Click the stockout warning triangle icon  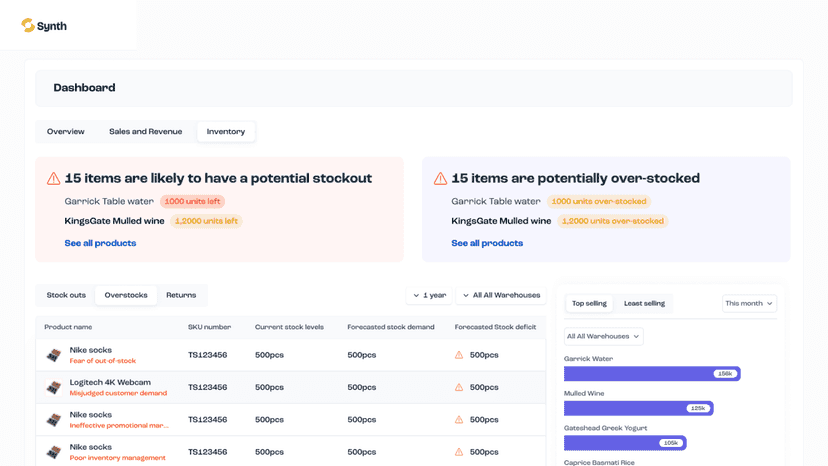click(53, 179)
